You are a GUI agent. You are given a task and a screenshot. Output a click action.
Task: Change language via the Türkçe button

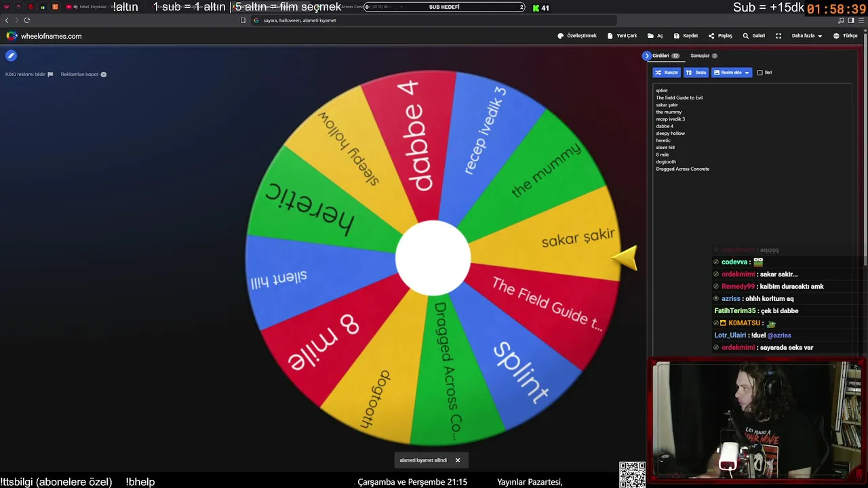(x=846, y=36)
